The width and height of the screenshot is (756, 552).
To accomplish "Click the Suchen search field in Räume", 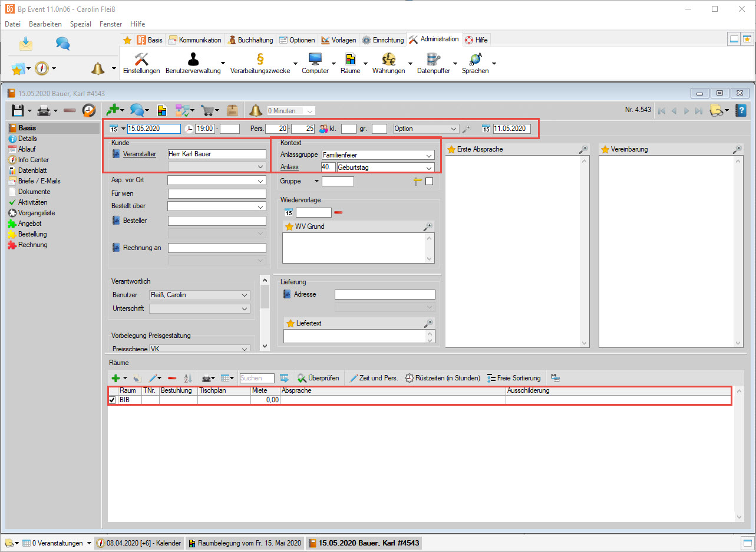I will (257, 378).
